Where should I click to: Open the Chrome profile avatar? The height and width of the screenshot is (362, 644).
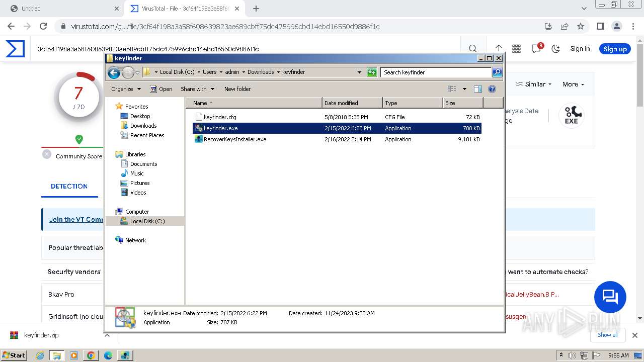pos(617,26)
